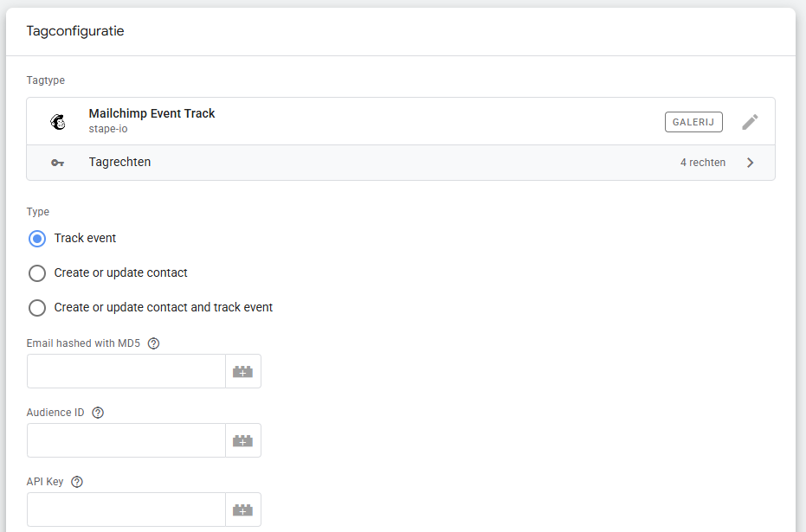
Task: Show the API Key help tooltip
Action: pyautogui.click(x=77, y=482)
